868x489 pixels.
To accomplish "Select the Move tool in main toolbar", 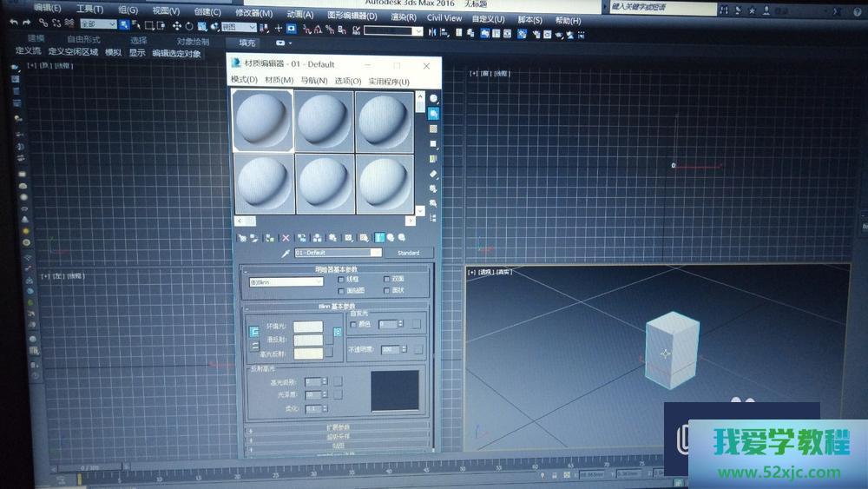I will click(177, 26).
